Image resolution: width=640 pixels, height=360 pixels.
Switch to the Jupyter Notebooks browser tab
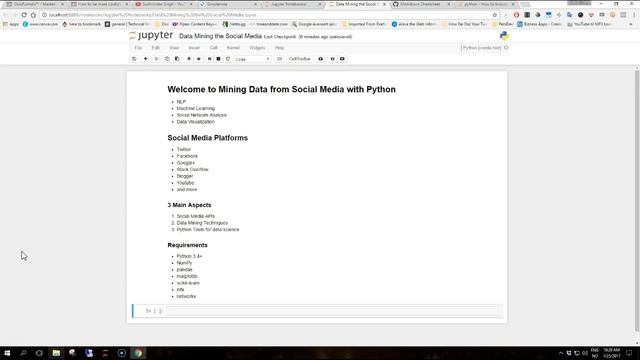(291, 4)
